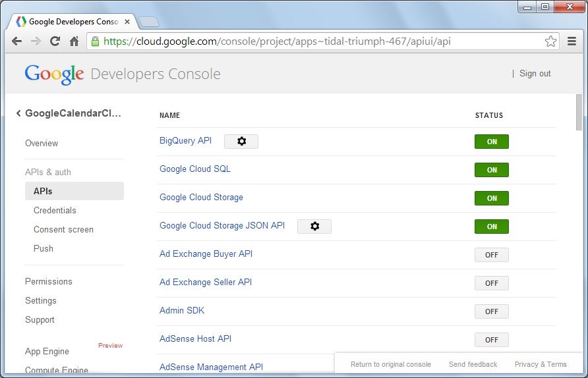Open Overview in sidebar
Screen dimensions: 588x378
[x=42, y=143]
